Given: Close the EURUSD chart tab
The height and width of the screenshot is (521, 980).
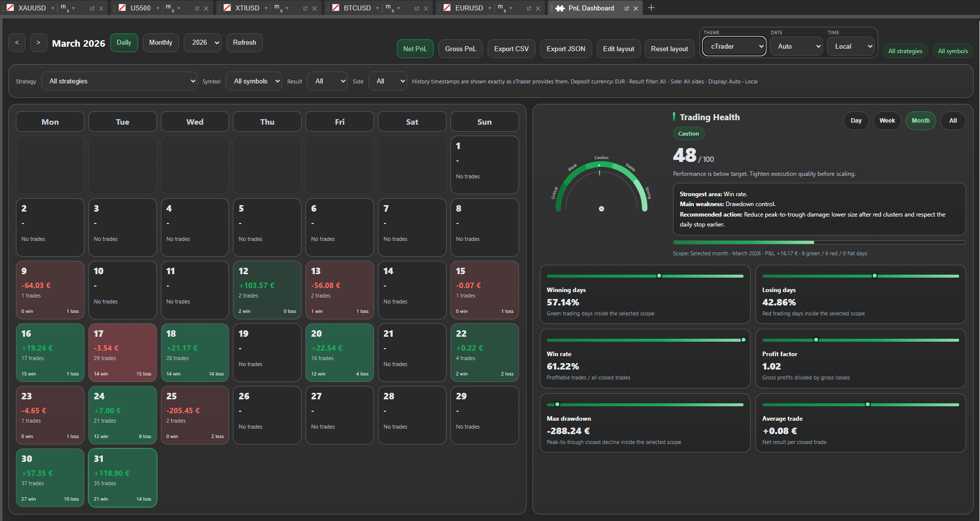Looking at the screenshot, I should click(538, 8).
